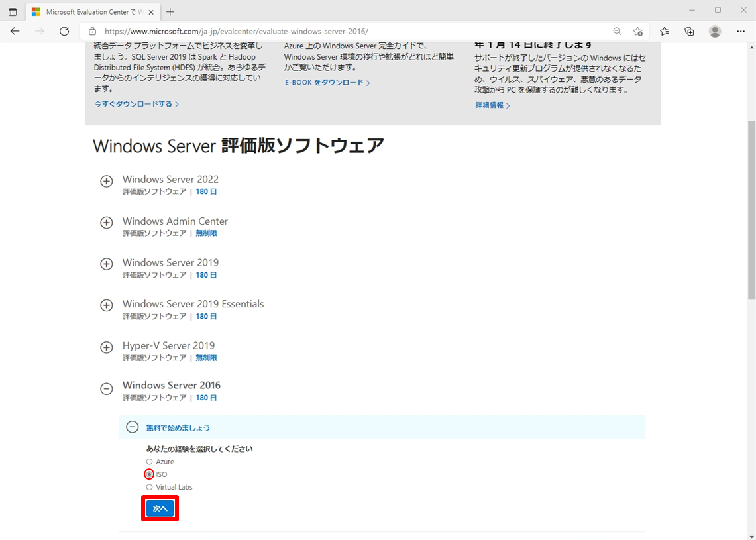Expand the Windows Server 2022 section

[x=106, y=182]
